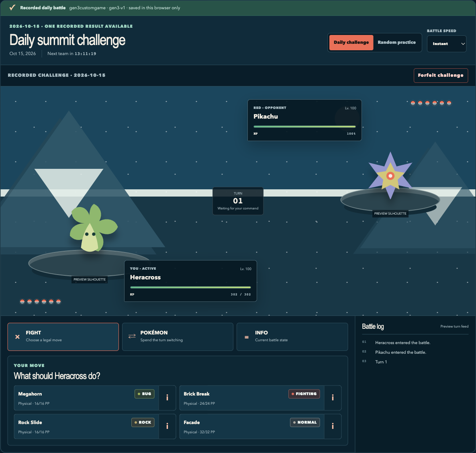Click the 'Oct 15, 2026' date text
This screenshot has width=476, height=453.
[x=22, y=53]
